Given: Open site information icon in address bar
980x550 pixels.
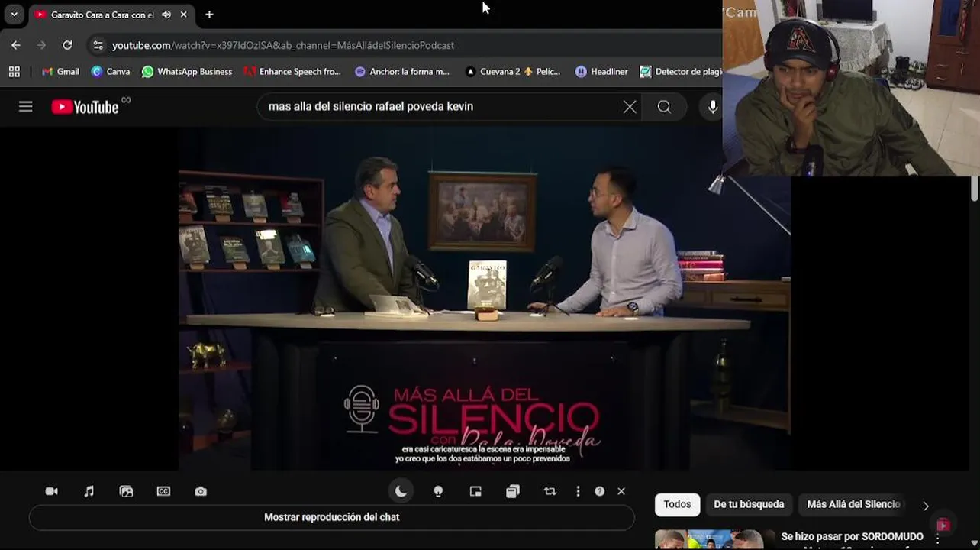Looking at the screenshot, I should coord(98,45).
